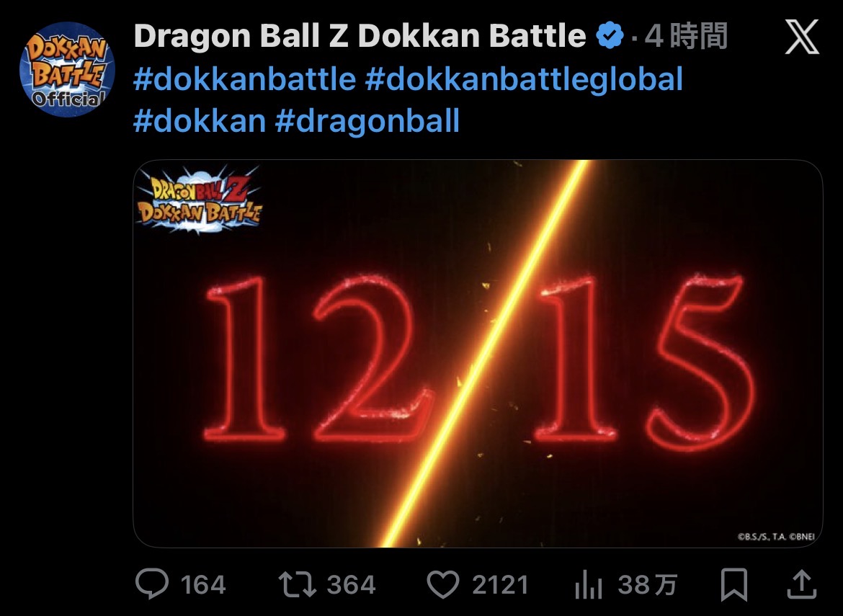
Task: Visit the #dragonball hashtag
Action: (x=367, y=120)
